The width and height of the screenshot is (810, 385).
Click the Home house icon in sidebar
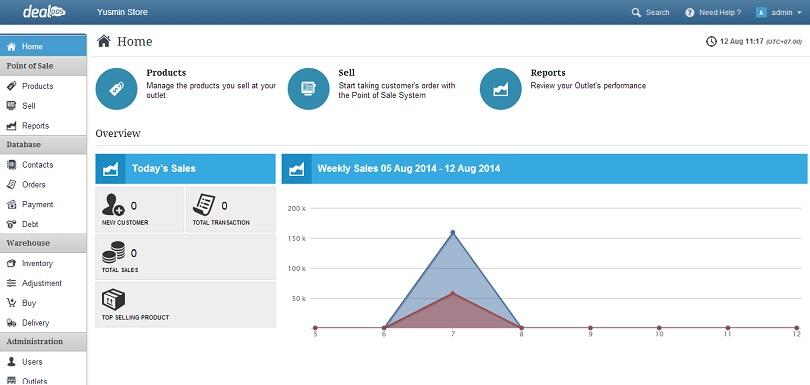click(11, 47)
